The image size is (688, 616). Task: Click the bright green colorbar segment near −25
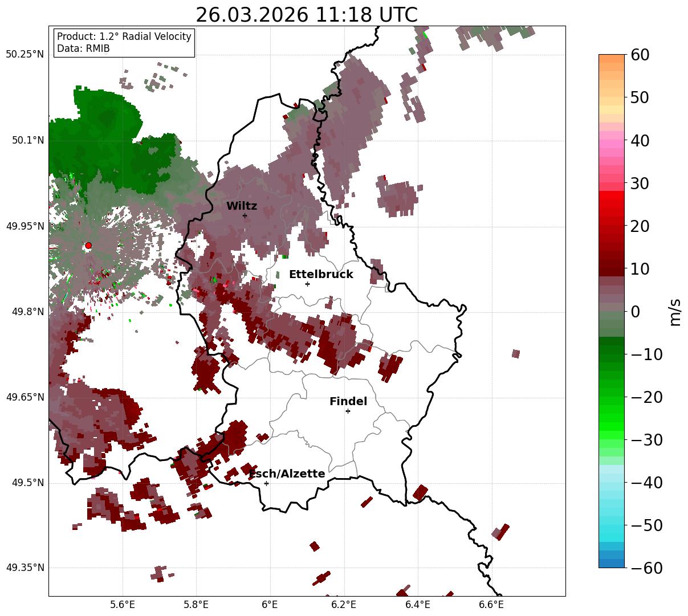(x=612, y=419)
